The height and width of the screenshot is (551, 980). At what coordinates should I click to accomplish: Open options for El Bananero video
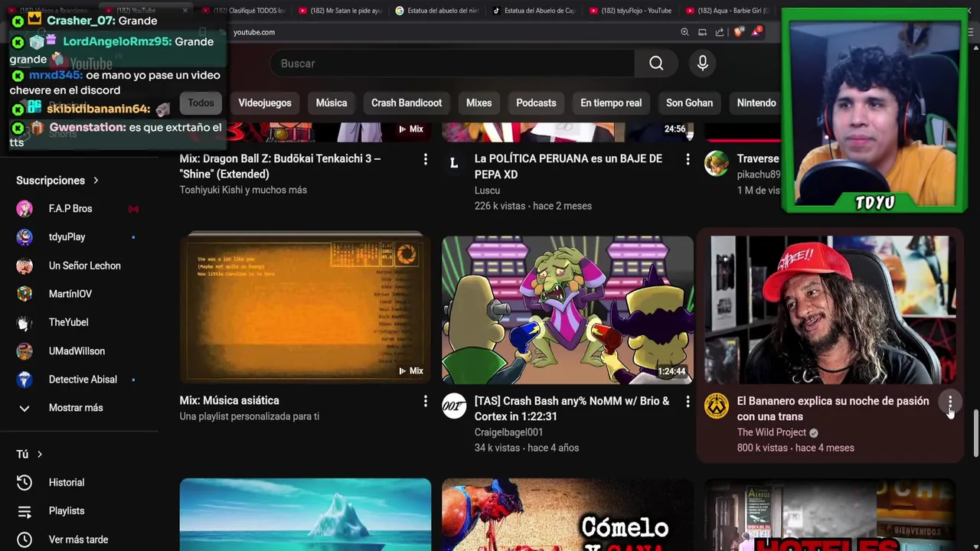(950, 402)
